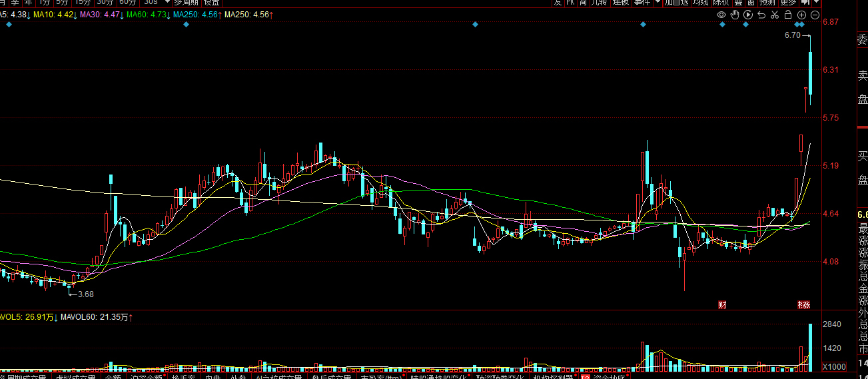Select the 内盘 indicator tab
Screen dimensions: 868x379
point(212,376)
